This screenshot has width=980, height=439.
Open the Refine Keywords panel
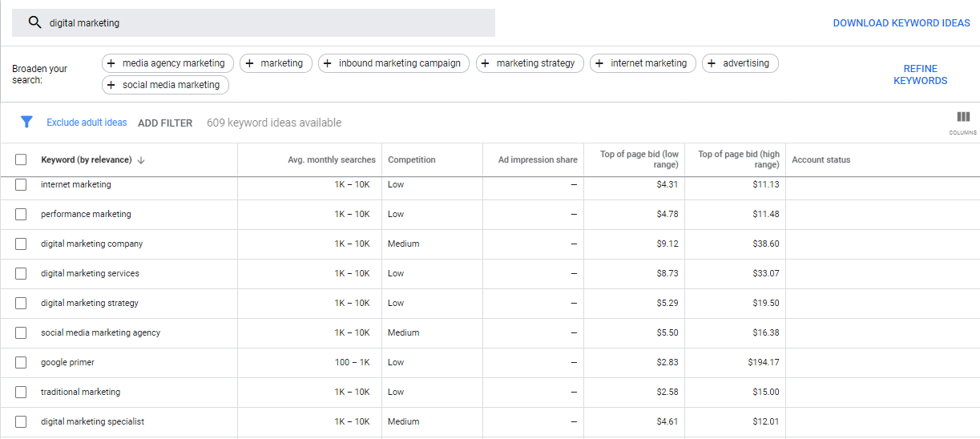920,75
